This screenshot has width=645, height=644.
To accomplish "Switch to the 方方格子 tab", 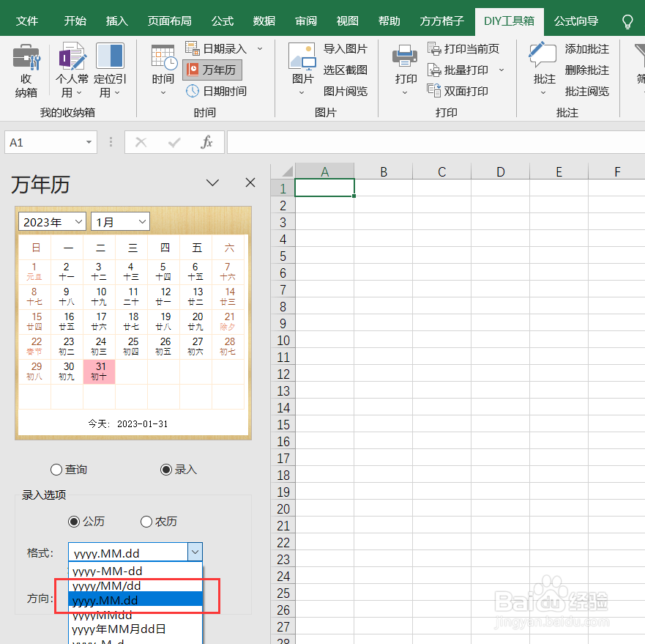I will [441, 21].
